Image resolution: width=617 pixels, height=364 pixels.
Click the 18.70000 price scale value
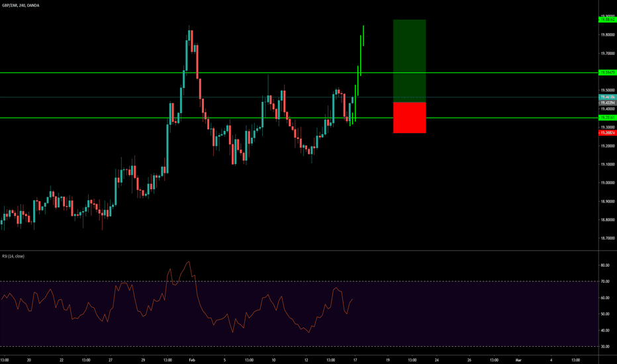point(608,238)
